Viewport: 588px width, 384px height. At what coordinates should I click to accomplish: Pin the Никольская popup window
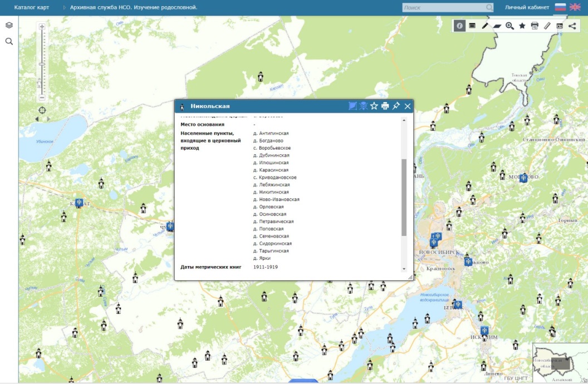396,106
